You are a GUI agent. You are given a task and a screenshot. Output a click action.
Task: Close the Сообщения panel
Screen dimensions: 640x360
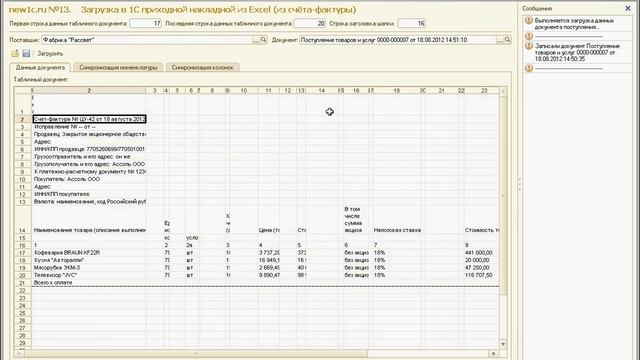coord(628,8)
